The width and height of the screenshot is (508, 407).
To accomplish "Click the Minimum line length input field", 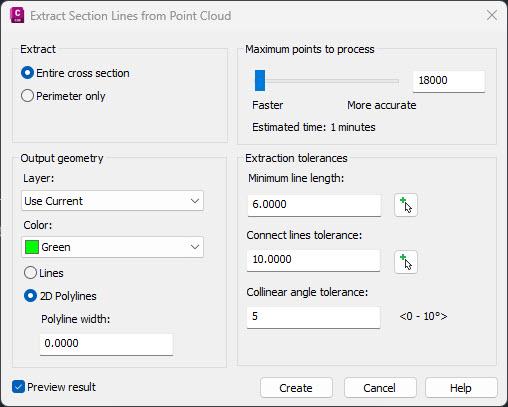I will (x=314, y=205).
